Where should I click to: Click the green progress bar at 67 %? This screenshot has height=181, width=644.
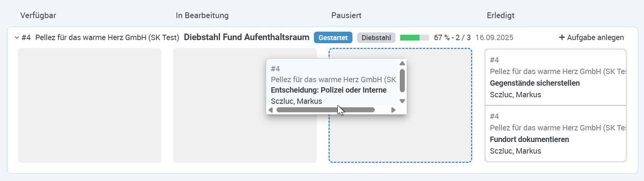[x=414, y=37]
